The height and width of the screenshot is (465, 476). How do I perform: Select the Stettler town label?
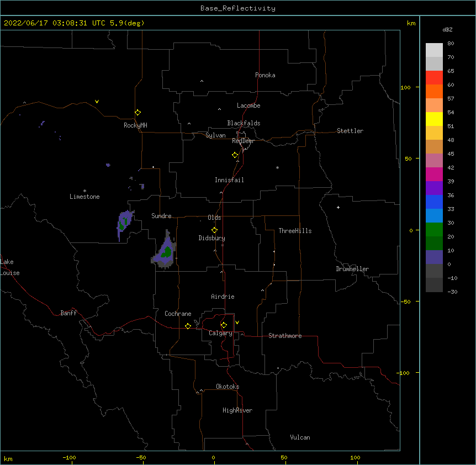click(350, 131)
